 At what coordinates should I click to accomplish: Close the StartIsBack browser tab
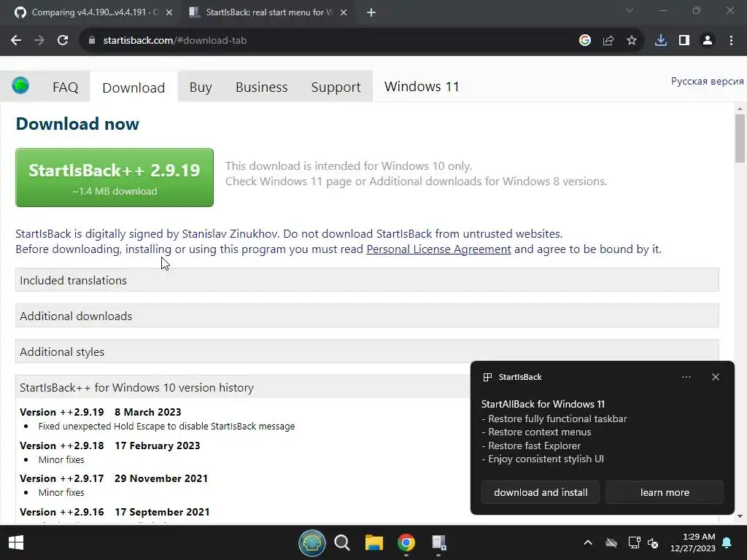(344, 12)
